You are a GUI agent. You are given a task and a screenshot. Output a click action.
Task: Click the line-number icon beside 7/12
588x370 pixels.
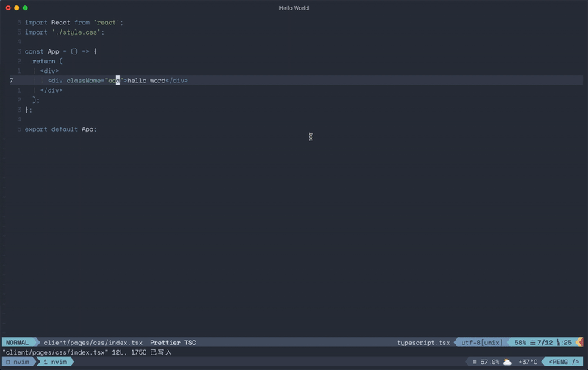point(532,343)
